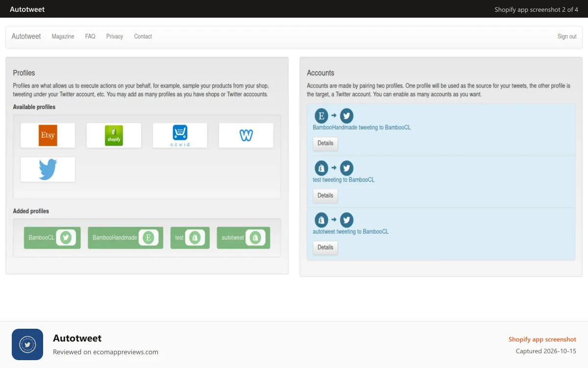Click the Accounts heading
The width and height of the screenshot is (588, 368).
(x=320, y=73)
